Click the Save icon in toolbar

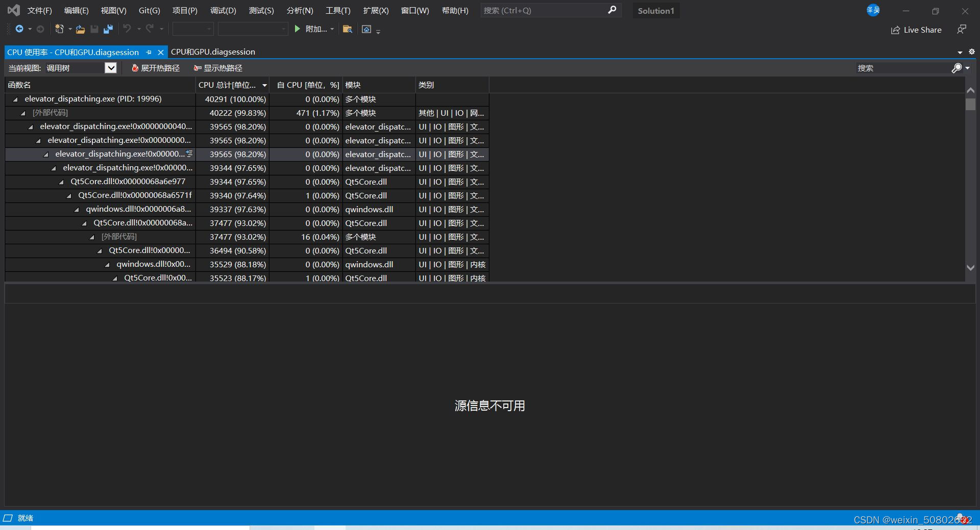(94, 29)
